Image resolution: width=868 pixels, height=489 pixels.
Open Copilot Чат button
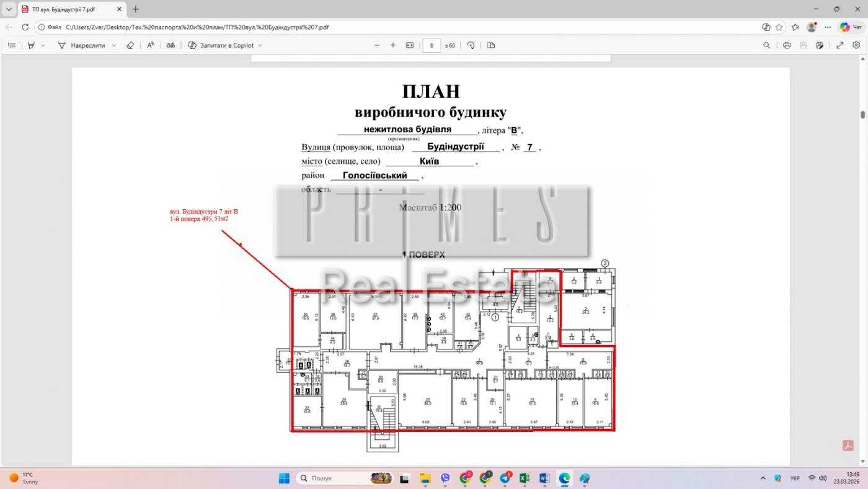(851, 27)
